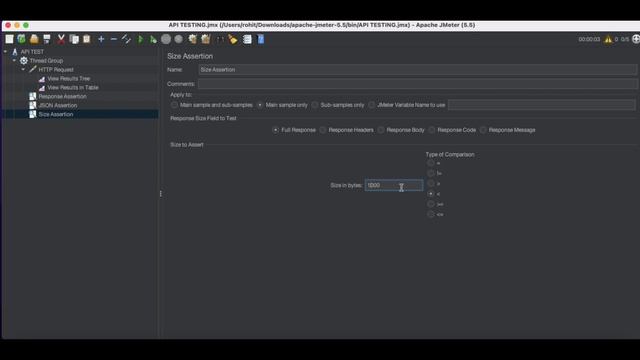640x360 pixels.
Task: Click Start no pauses icon
Action: (x=153, y=39)
